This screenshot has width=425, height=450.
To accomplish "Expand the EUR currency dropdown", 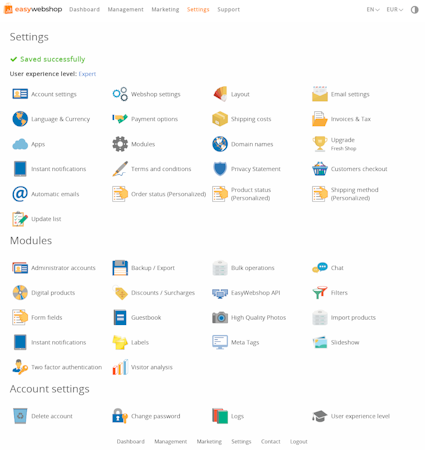I will pos(395,10).
